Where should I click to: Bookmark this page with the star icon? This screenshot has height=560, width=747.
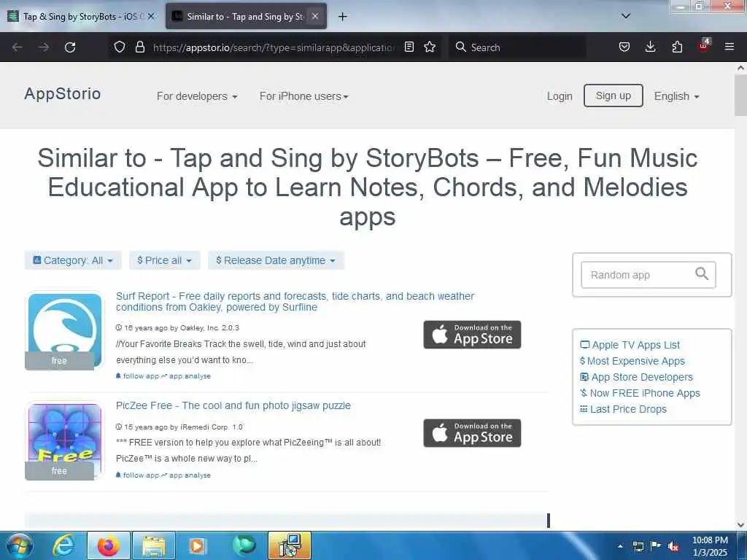click(430, 47)
